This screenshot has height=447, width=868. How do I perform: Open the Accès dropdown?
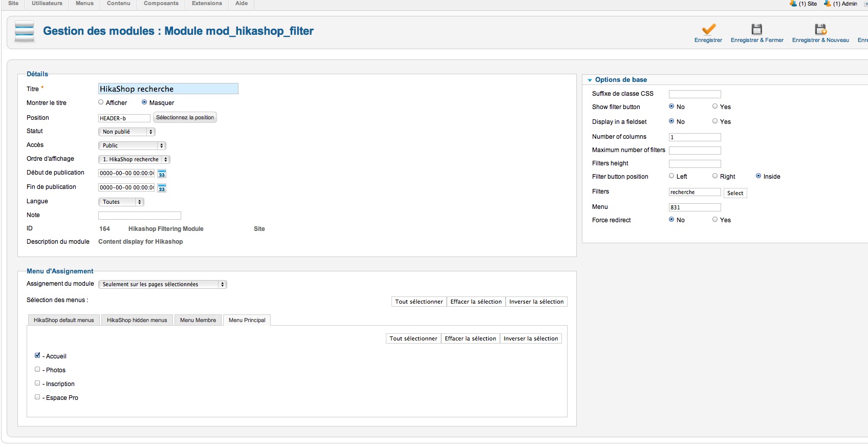click(132, 145)
